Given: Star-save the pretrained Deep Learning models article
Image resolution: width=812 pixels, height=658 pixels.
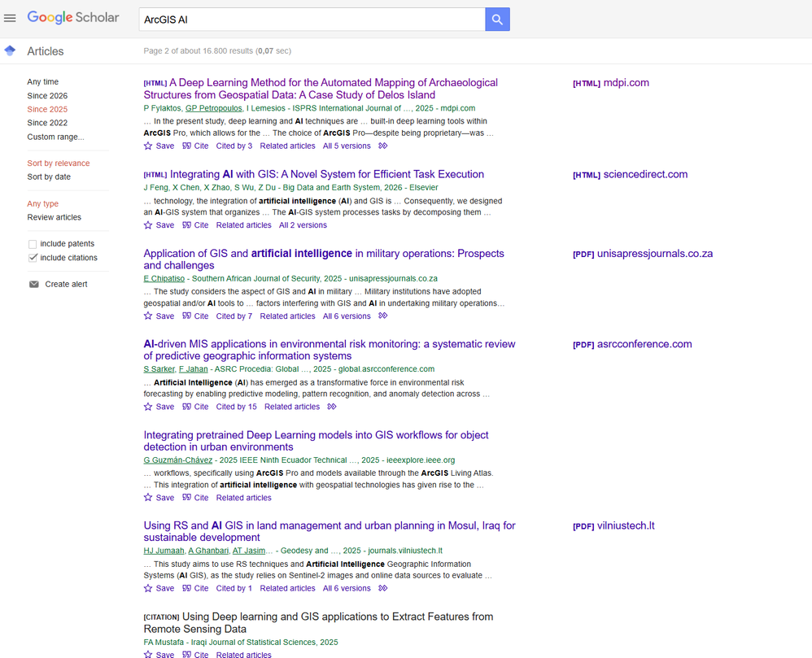Looking at the screenshot, I should pos(148,498).
